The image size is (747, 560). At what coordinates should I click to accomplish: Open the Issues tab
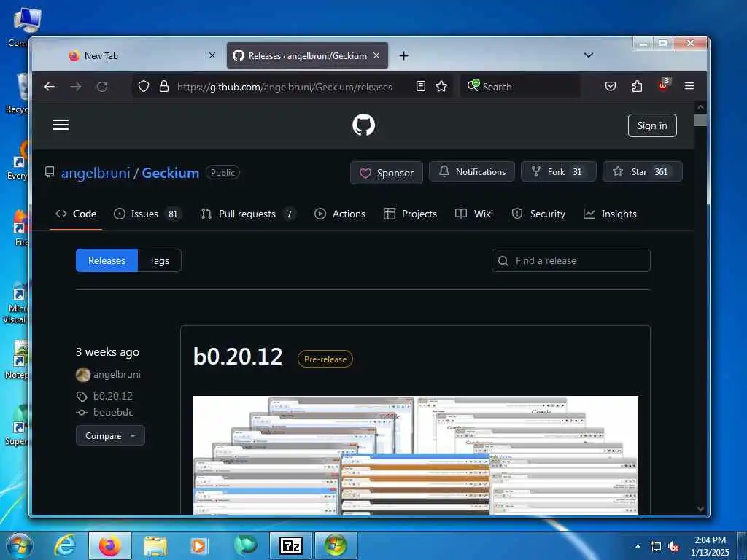pyautogui.click(x=147, y=214)
